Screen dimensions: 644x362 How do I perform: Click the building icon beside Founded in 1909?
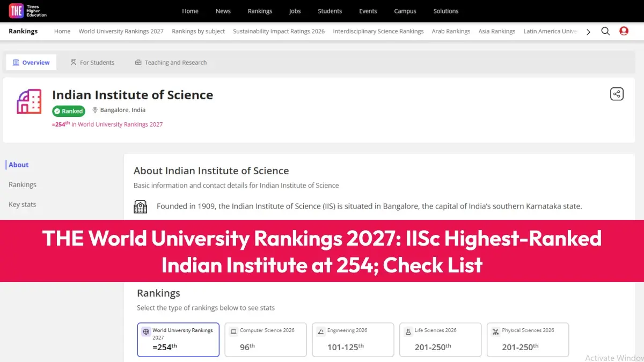(x=140, y=206)
